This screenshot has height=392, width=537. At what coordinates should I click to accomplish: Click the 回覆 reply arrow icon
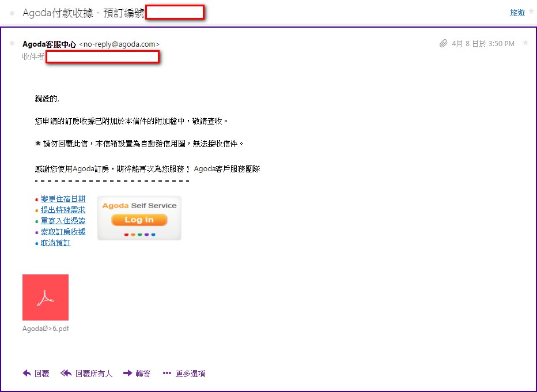click(x=27, y=373)
